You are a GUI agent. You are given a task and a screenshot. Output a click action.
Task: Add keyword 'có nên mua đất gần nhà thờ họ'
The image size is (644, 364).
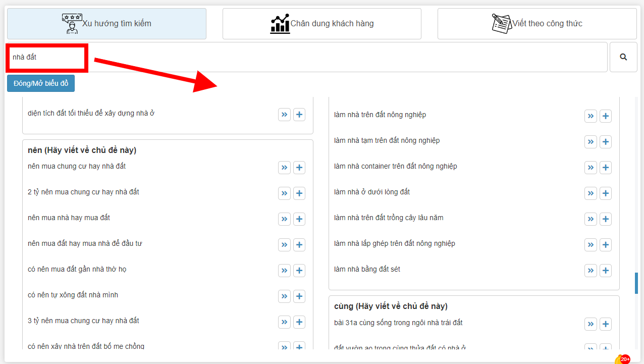pyautogui.click(x=299, y=270)
